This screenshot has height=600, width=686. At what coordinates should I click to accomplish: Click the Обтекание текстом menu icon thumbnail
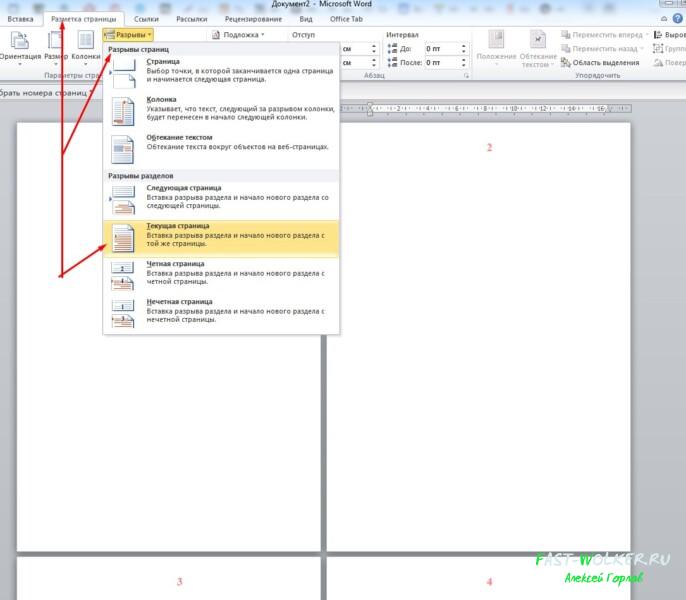coord(122,149)
